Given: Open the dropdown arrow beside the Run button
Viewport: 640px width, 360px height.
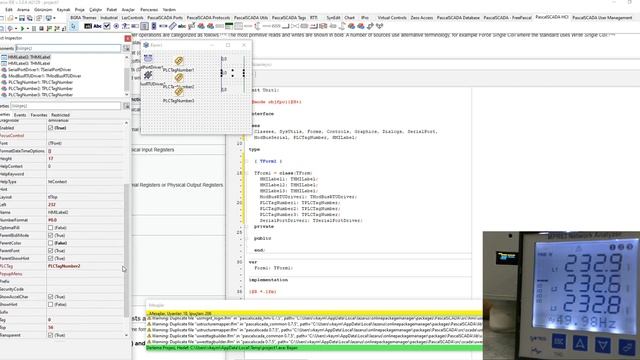Looking at the screenshot, I should [x=28, y=29].
